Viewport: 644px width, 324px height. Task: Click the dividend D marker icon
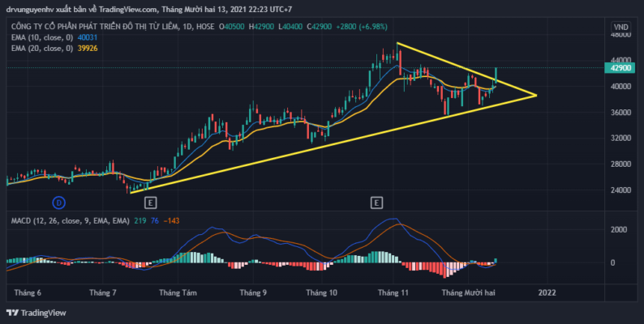tap(58, 202)
